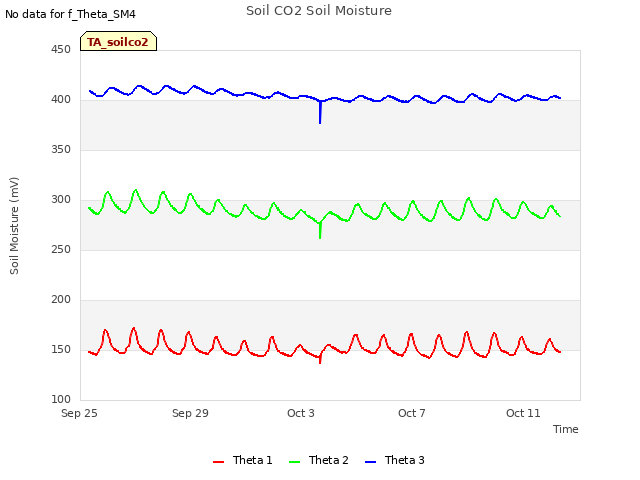Click the 400 y-axis tick label
640x480 pixels.
click(x=61, y=100)
